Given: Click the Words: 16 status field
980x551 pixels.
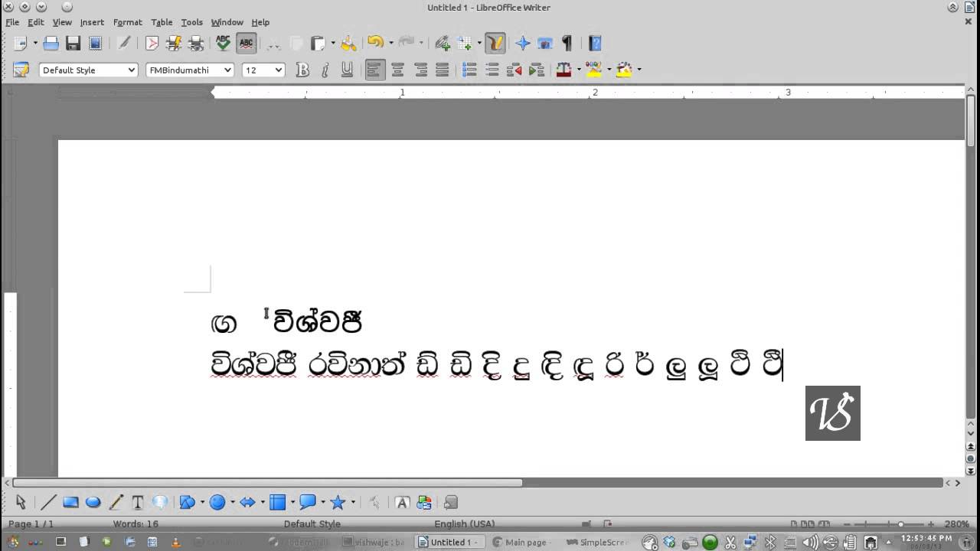Looking at the screenshot, I should (x=136, y=524).
